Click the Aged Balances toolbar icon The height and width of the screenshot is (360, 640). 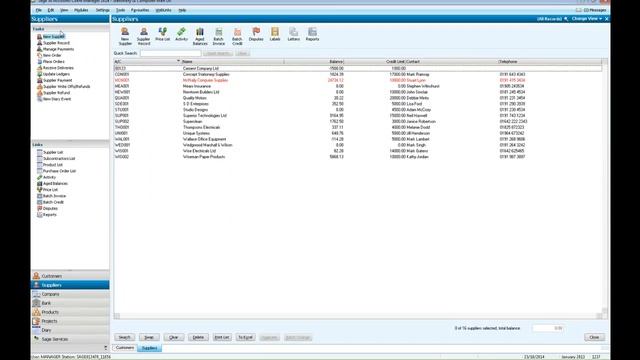click(x=200, y=36)
